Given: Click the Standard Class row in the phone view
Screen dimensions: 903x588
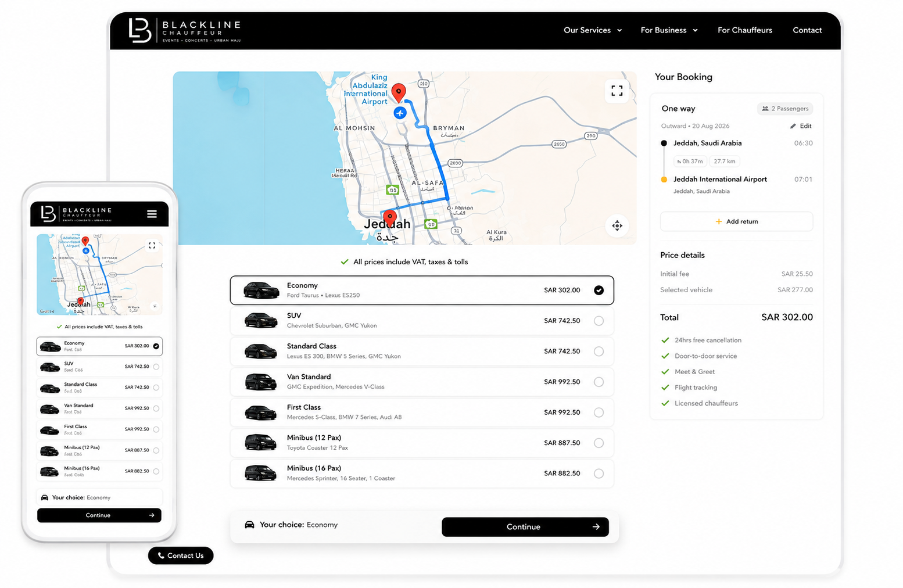Looking at the screenshot, I should pyautogui.click(x=99, y=388).
